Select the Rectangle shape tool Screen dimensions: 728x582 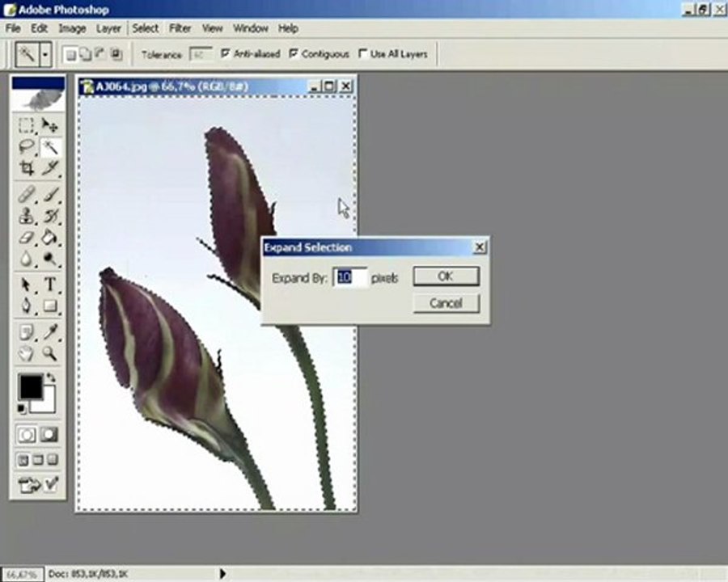pos(49,306)
